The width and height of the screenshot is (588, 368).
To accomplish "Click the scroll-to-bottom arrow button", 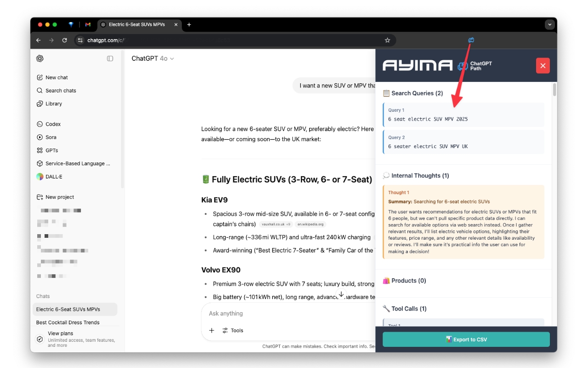I will (341, 294).
